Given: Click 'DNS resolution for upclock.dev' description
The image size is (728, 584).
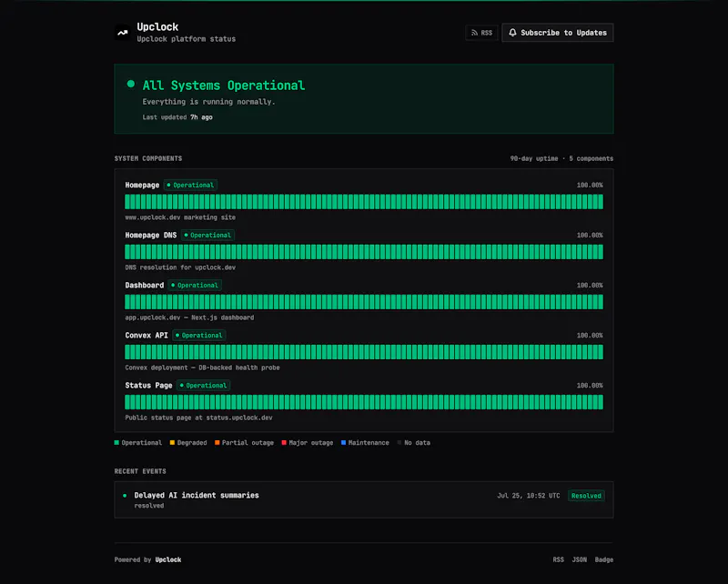Looking at the screenshot, I should click(180, 267).
